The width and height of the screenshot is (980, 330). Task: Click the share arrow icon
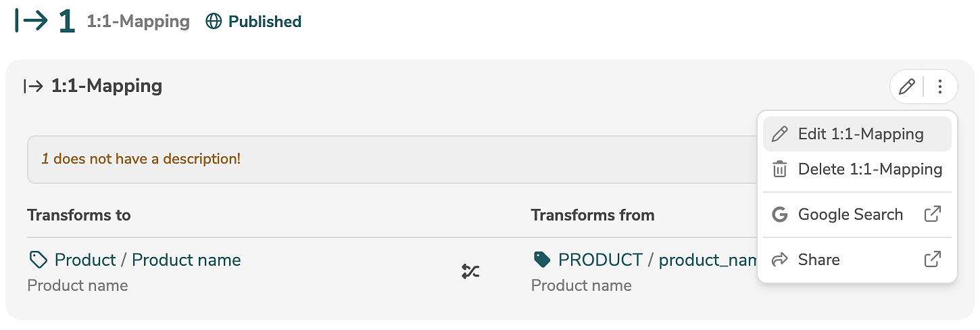(780, 260)
